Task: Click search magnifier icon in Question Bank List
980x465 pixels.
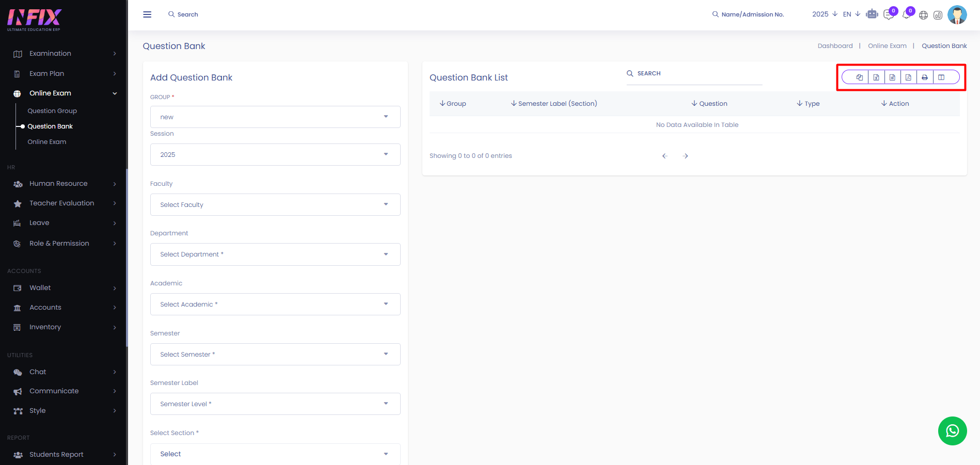Action: (630, 73)
